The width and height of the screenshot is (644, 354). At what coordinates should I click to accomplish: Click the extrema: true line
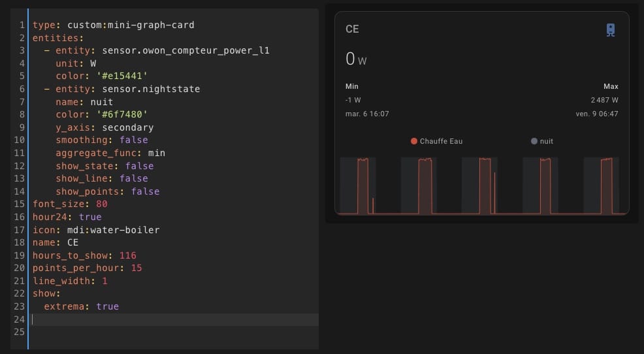pyautogui.click(x=82, y=307)
